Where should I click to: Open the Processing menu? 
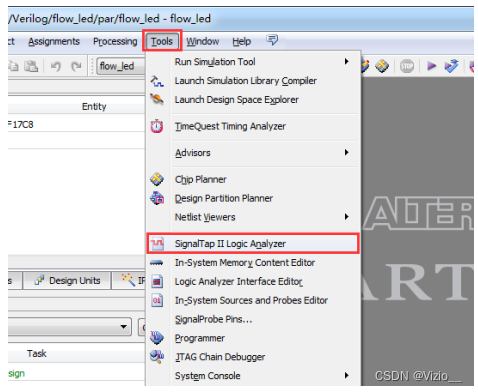(x=115, y=41)
